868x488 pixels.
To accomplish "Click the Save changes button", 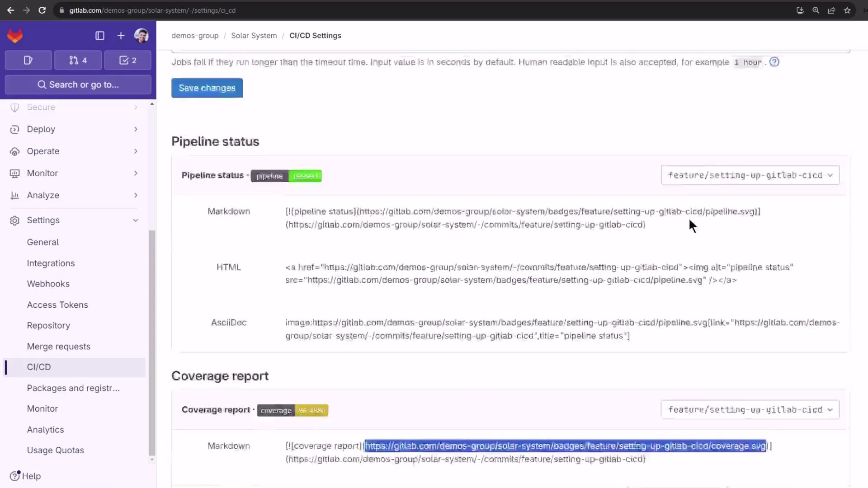I will [x=207, y=88].
